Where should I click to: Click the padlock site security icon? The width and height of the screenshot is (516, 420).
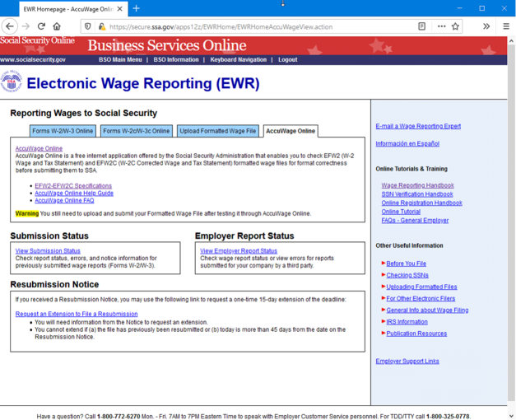[101, 26]
